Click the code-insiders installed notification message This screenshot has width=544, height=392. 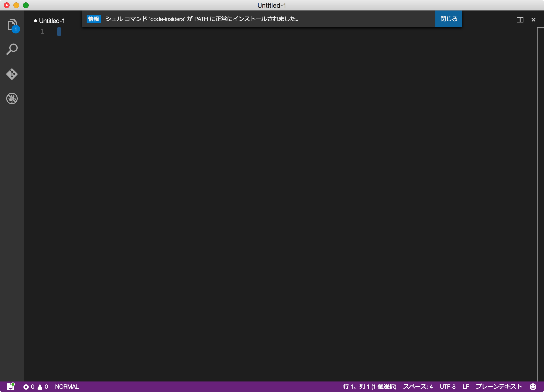[x=202, y=19]
